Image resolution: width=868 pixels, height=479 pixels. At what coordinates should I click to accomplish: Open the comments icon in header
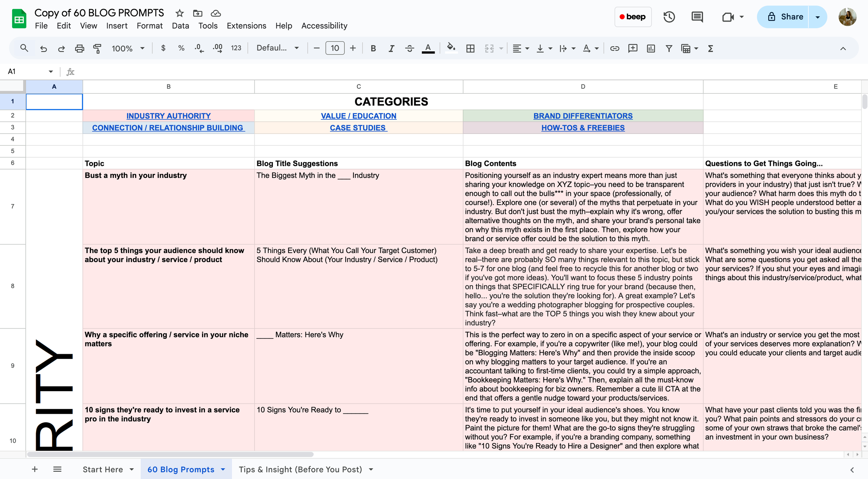[x=697, y=17]
